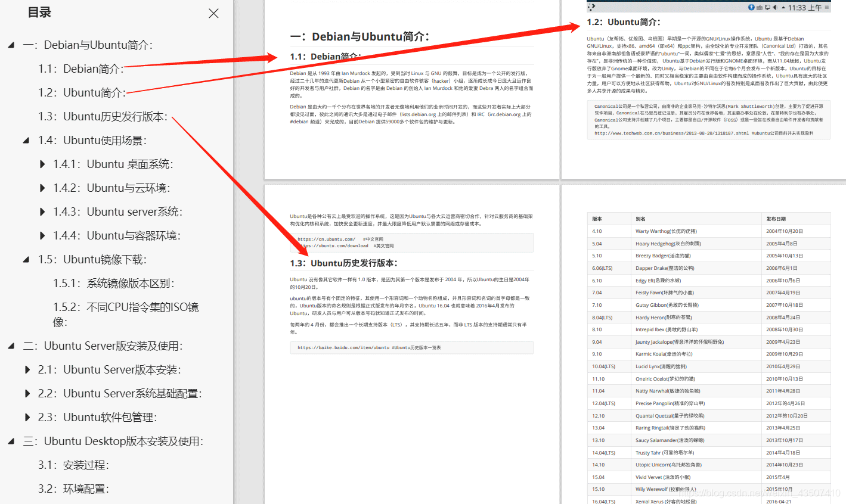Open outline entry 2.1:Ubuntu Server版本安装
846x504 pixels.
pyautogui.click(x=110, y=370)
